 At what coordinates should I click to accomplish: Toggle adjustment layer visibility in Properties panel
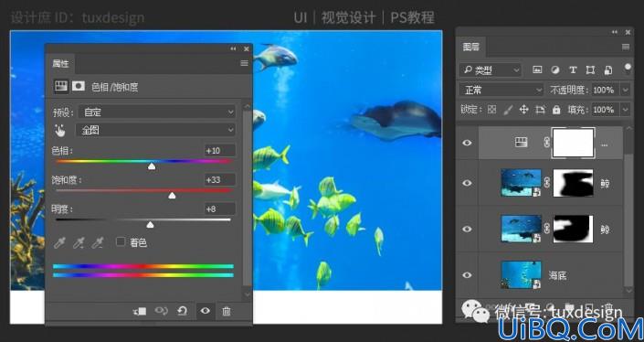click(x=205, y=311)
